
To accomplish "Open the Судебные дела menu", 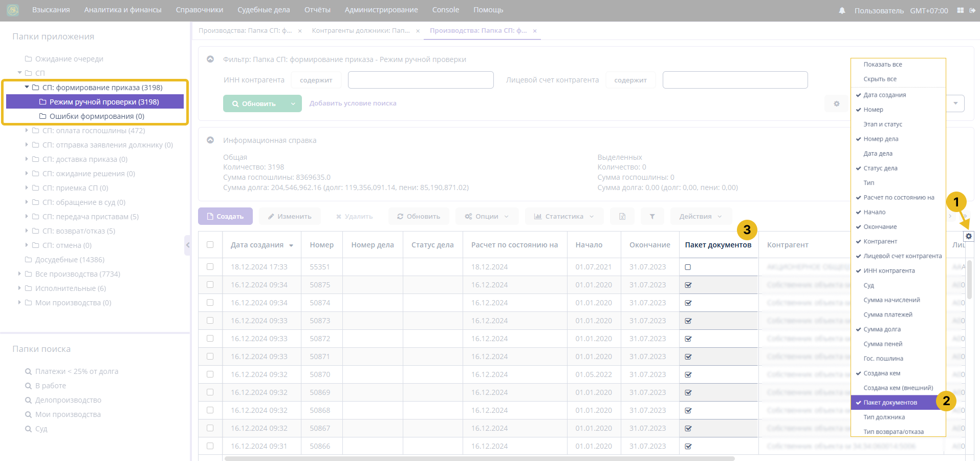I will [264, 10].
